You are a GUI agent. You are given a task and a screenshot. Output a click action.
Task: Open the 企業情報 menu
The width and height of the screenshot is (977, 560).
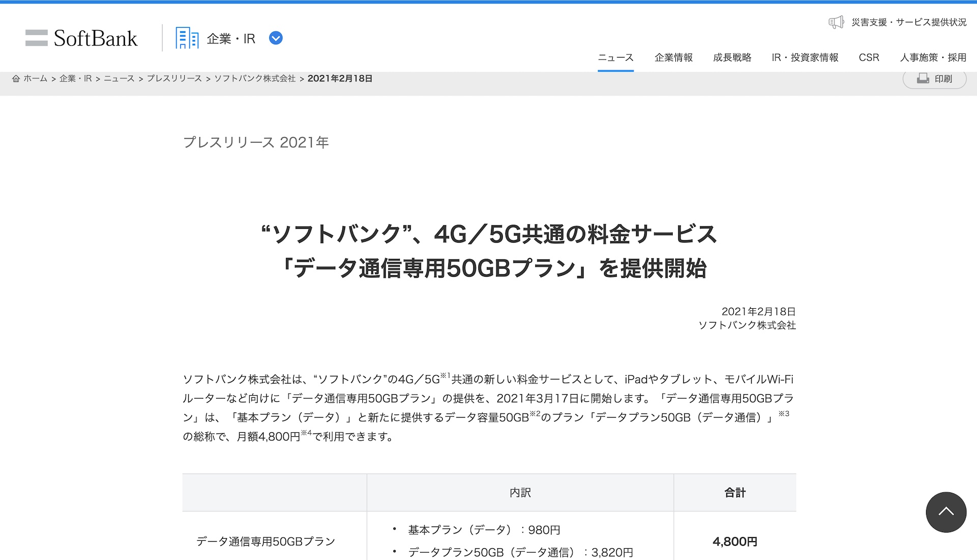pyautogui.click(x=674, y=57)
